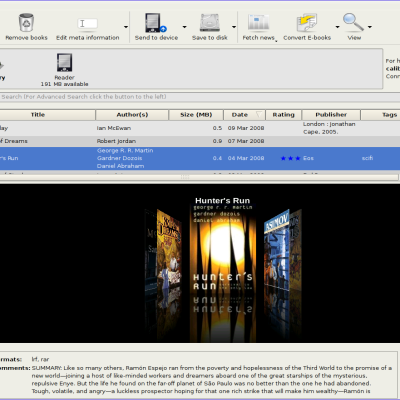Select the Reader device icon
400x400 pixels.
click(64, 62)
